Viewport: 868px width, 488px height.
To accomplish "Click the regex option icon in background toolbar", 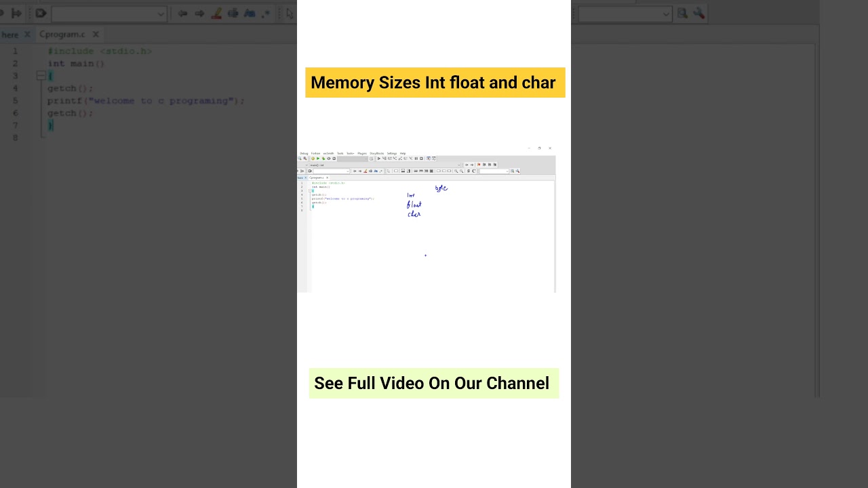I will pos(266,13).
